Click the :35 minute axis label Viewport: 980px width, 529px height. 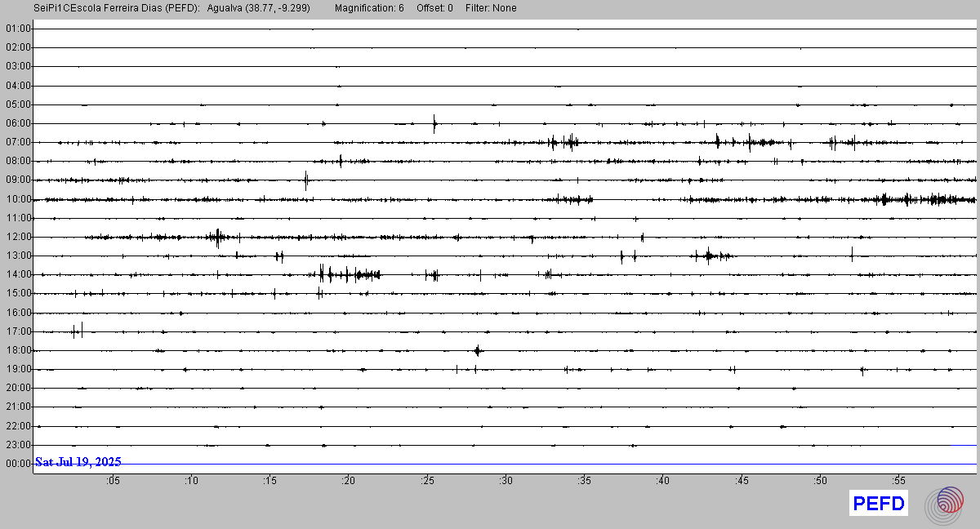[x=584, y=481]
